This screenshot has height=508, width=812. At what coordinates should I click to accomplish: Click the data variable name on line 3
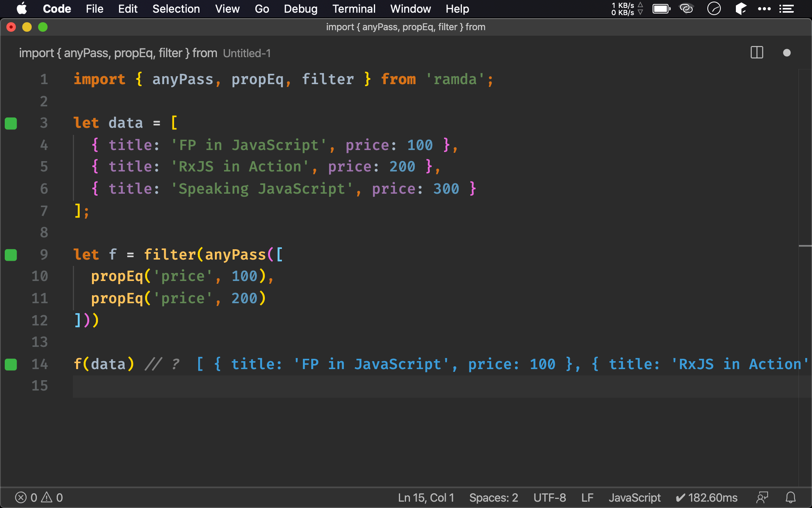(x=126, y=123)
